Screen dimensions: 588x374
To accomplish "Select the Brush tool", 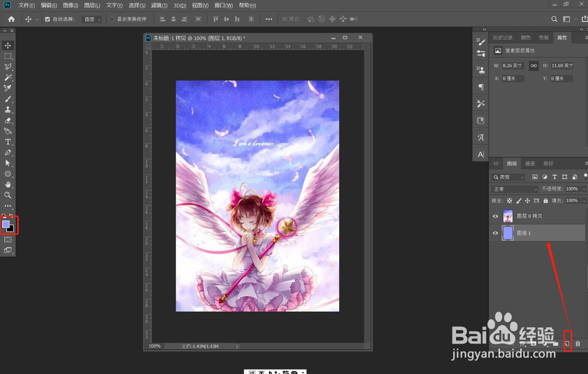I will (8, 99).
